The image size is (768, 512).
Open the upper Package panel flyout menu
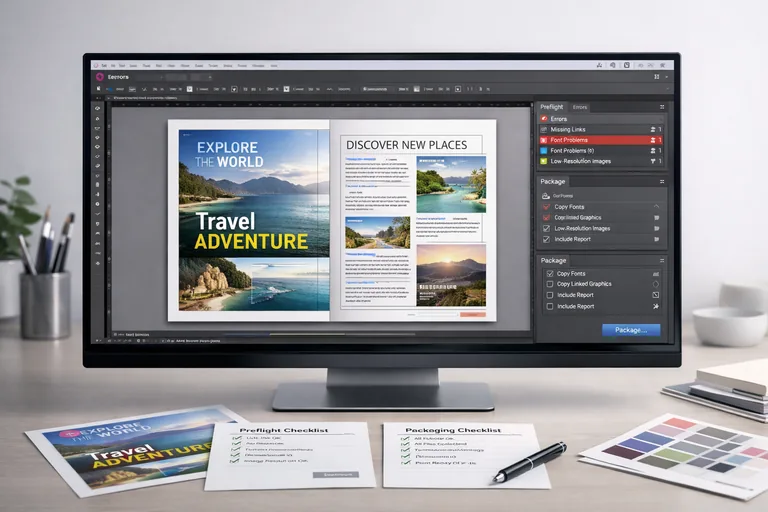coord(661,182)
